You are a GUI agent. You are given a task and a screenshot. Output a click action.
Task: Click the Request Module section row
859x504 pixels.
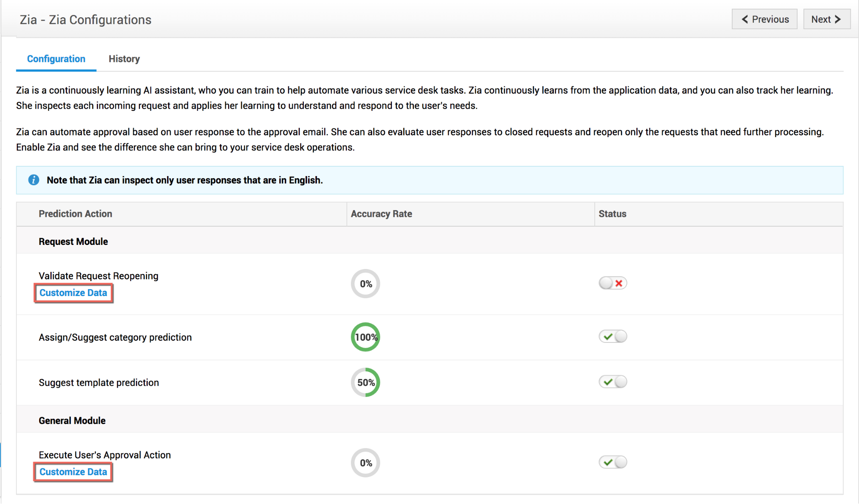[73, 241]
